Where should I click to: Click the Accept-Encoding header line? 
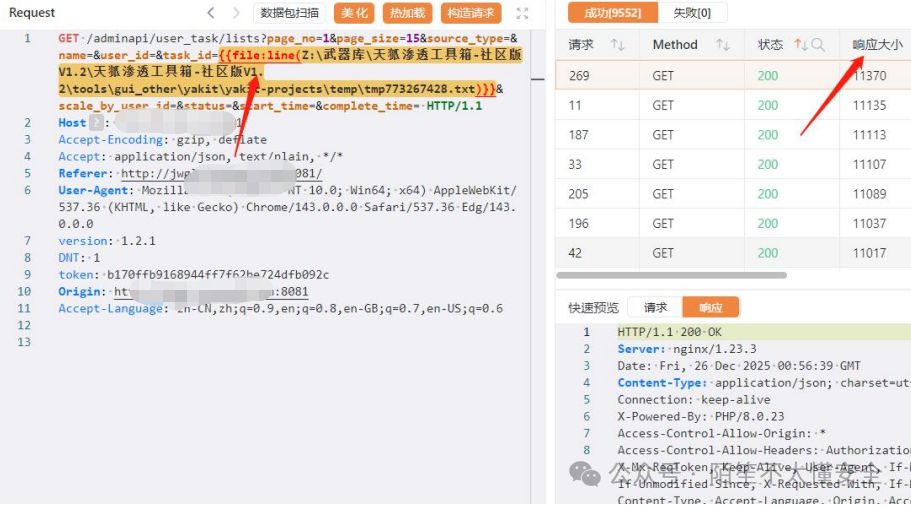(163, 139)
